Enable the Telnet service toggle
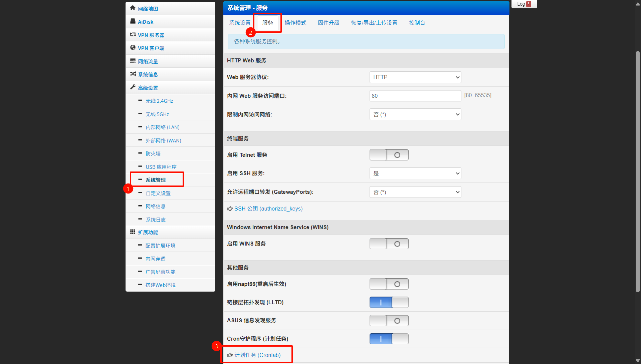The image size is (641, 364). pyautogui.click(x=389, y=155)
